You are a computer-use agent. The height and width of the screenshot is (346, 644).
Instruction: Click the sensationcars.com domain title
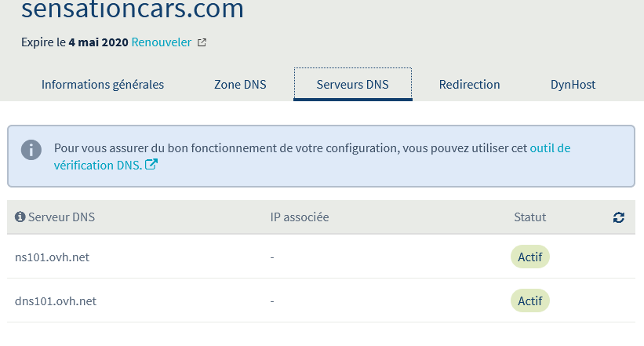pyautogui.click(x=132, y=10)
